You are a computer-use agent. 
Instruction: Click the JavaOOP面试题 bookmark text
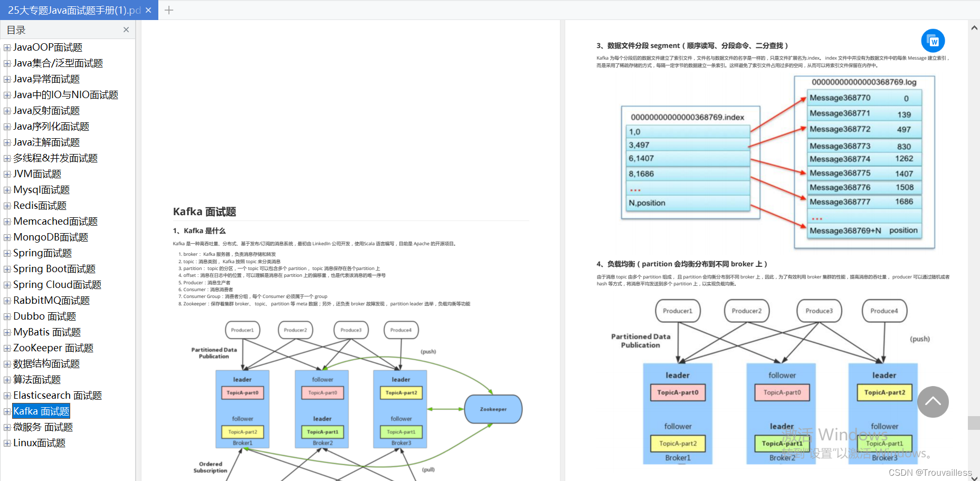[48, 47]
